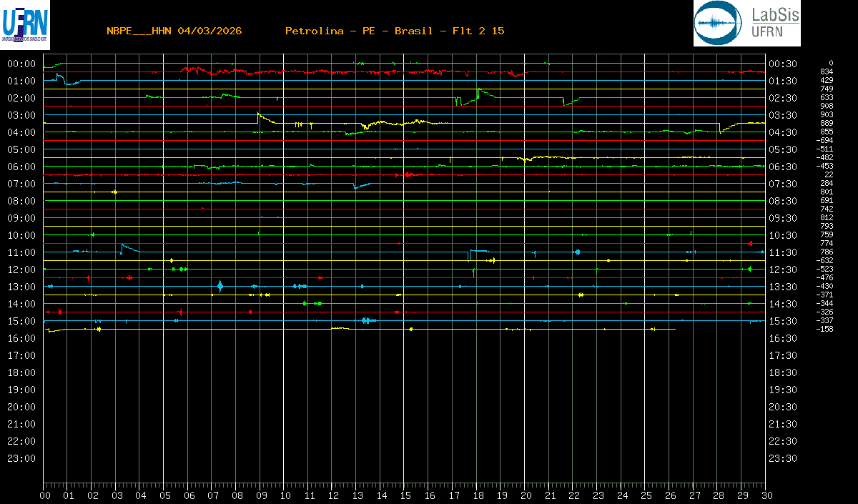The image size is (858, 504).
Task: Click the LabSis UFRN logo
Action: (746, 24)
